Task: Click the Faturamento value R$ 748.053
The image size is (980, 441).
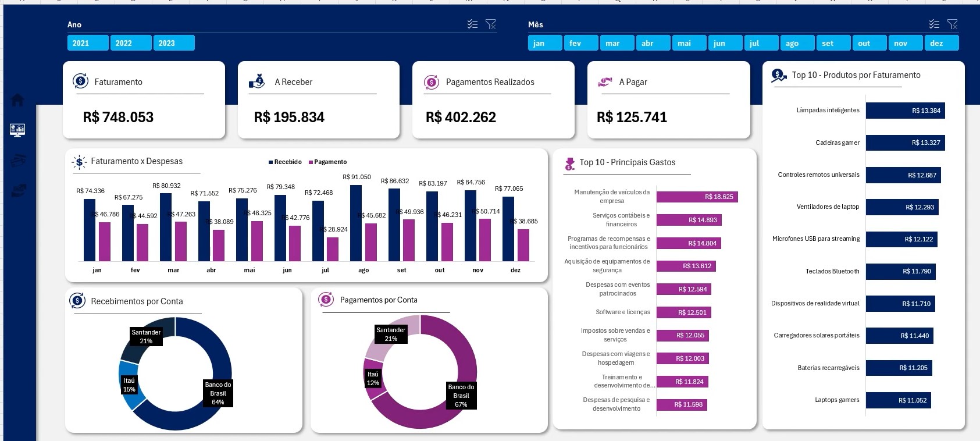Action: 118,117
